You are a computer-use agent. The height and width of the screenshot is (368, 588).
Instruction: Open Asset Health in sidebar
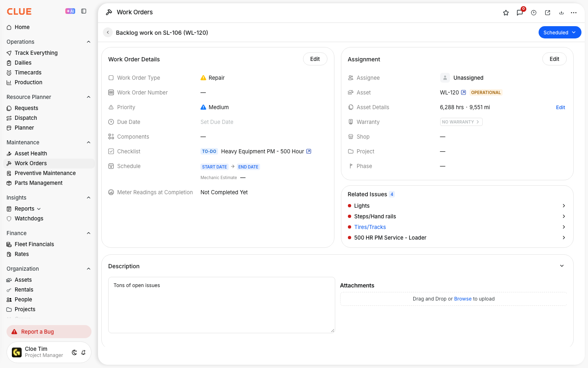(x=31, y=153)
